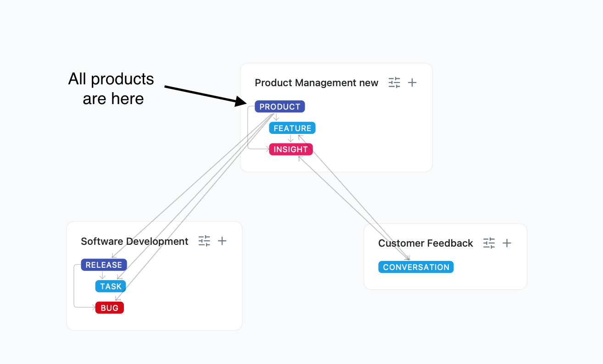603x364 pixels.
Task: Click the TASK type badge
Action: click(111, 287)
